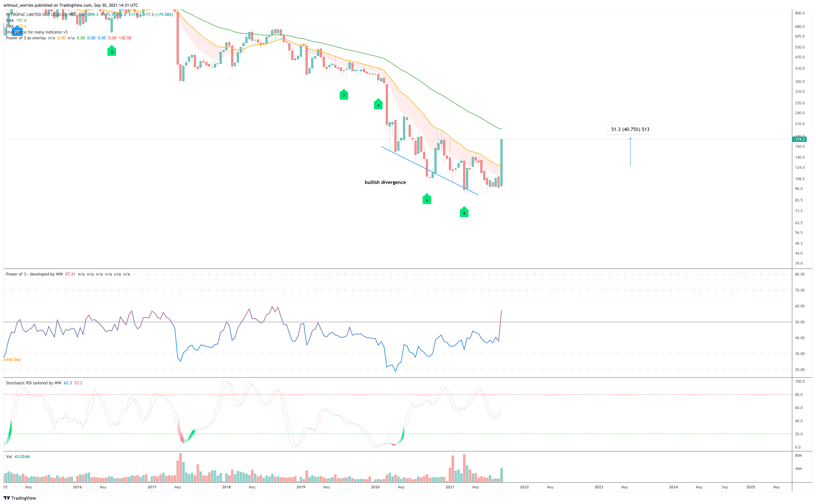Click the green divergence marker labeled 5
Screen dimensions: 816x504
click(x=112, y=51)
